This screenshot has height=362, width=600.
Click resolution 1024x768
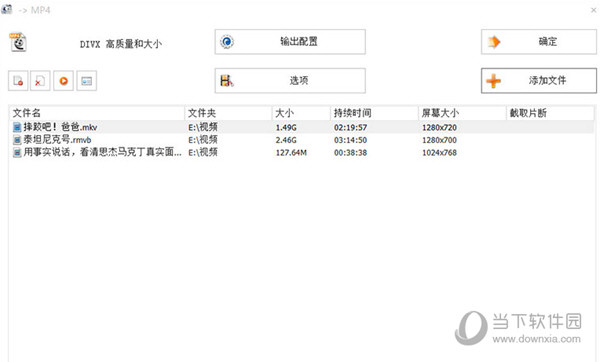(439, 153)
